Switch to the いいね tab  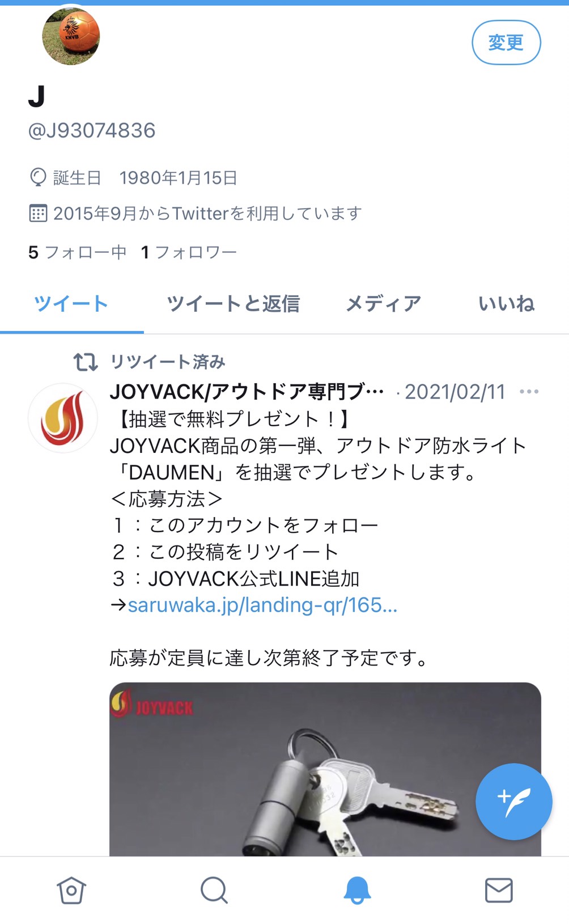click(x=507, y=304)
